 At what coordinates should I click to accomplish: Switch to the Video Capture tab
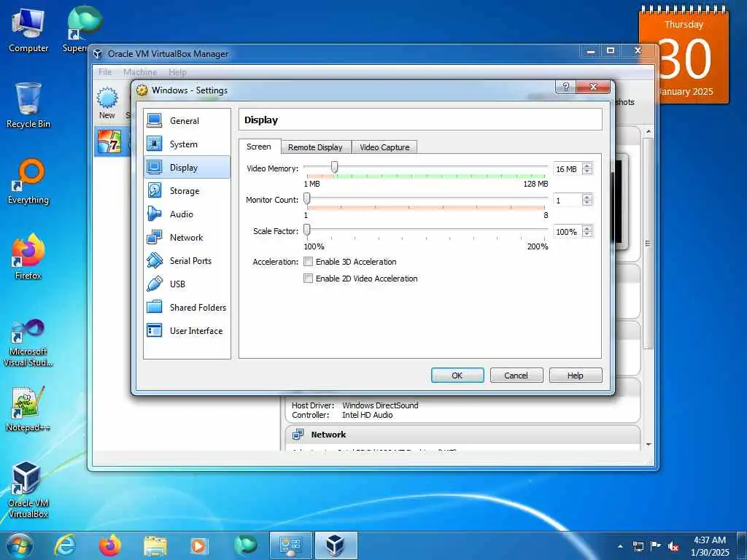point(384,147)
